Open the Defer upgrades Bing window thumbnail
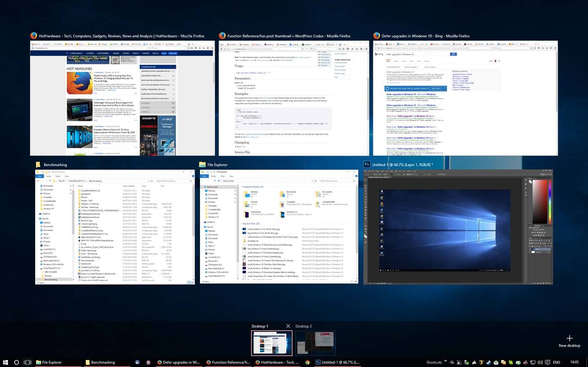This screenshot has width=588, height=367. [x=465, y=98]
